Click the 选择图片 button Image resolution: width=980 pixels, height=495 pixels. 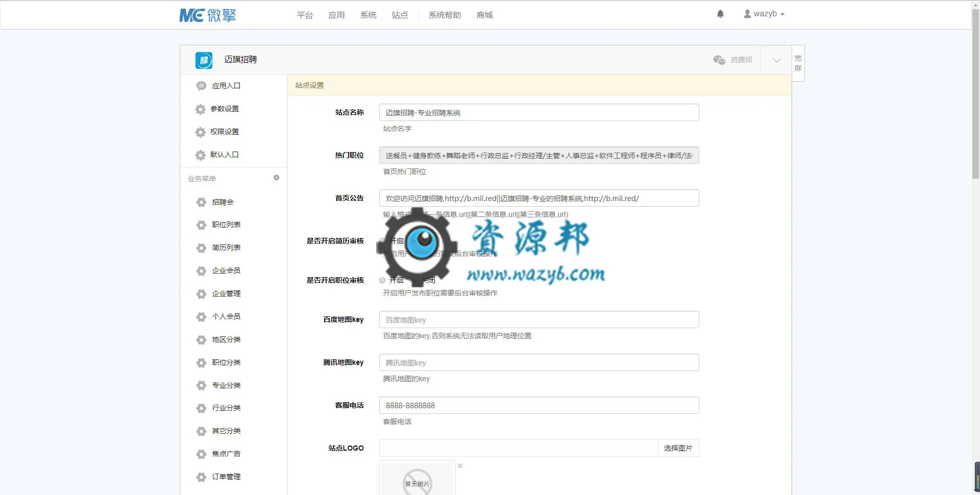pyautogui.click(x=678, y=448)
